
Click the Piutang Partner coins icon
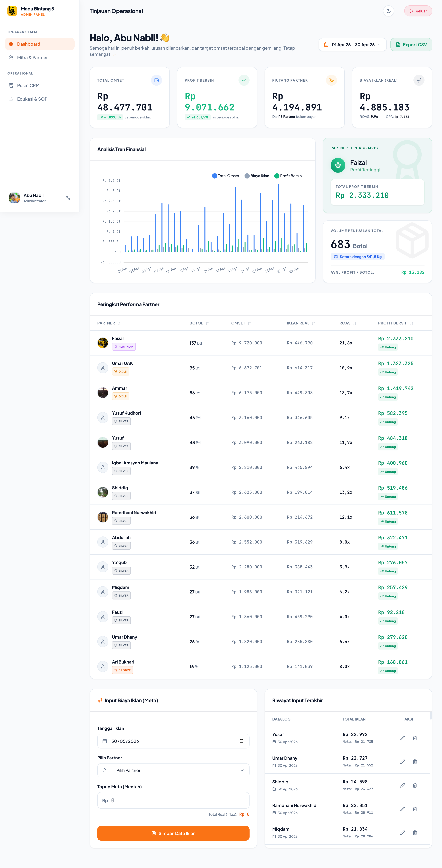pyautogui.click(x=332, y=80)
